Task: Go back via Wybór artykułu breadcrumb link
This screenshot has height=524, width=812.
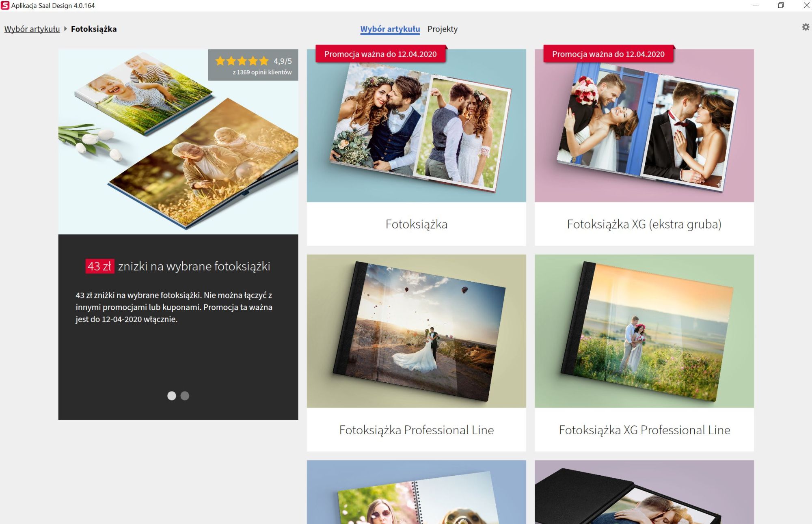Action: pyautogui.click(x=32, y=29)
